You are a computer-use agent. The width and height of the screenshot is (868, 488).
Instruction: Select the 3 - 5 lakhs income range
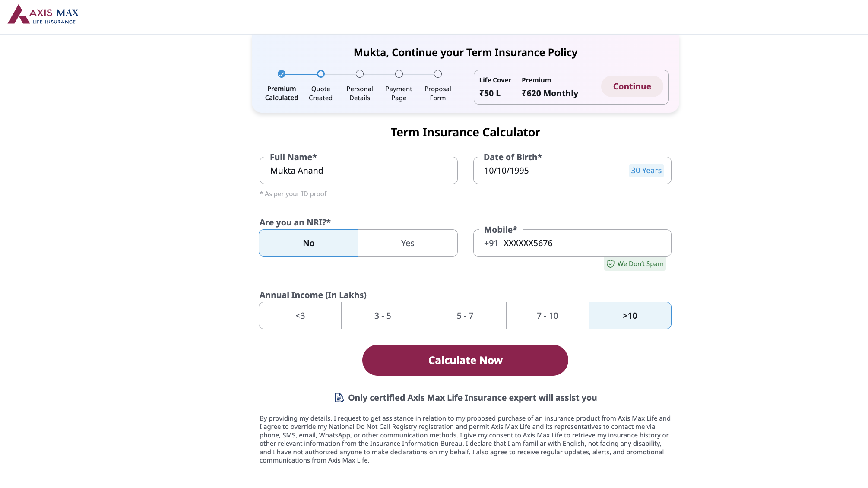coord(382,315)
